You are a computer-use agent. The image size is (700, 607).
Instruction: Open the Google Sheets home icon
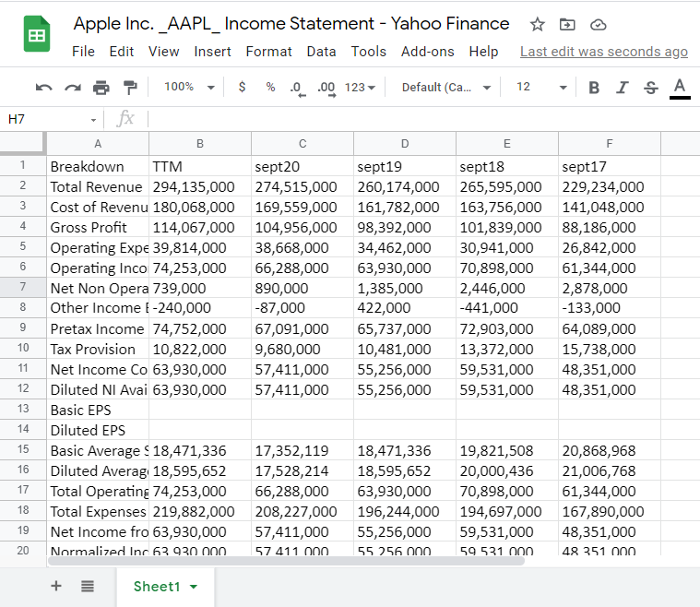point(37,34)
